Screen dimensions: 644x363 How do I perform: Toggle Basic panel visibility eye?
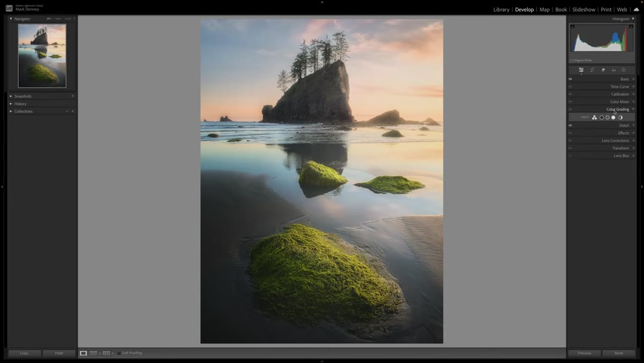pyautogui.click(x=570, y=79)
